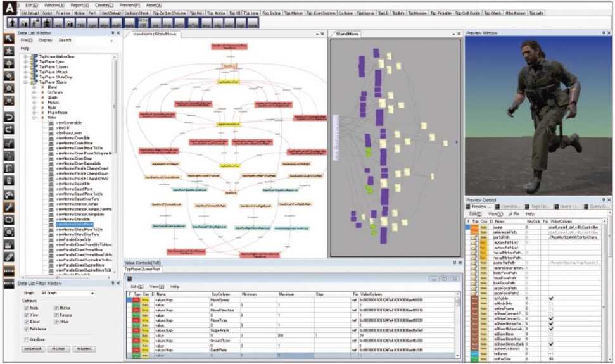Toggle the isVisible checkbox in Preview Control
The width and height of the screenshot is (615, 364).
(551, 299)
